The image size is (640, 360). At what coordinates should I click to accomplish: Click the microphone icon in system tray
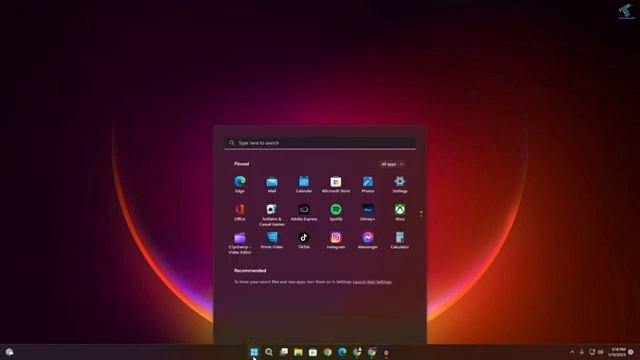coord(582,352)
